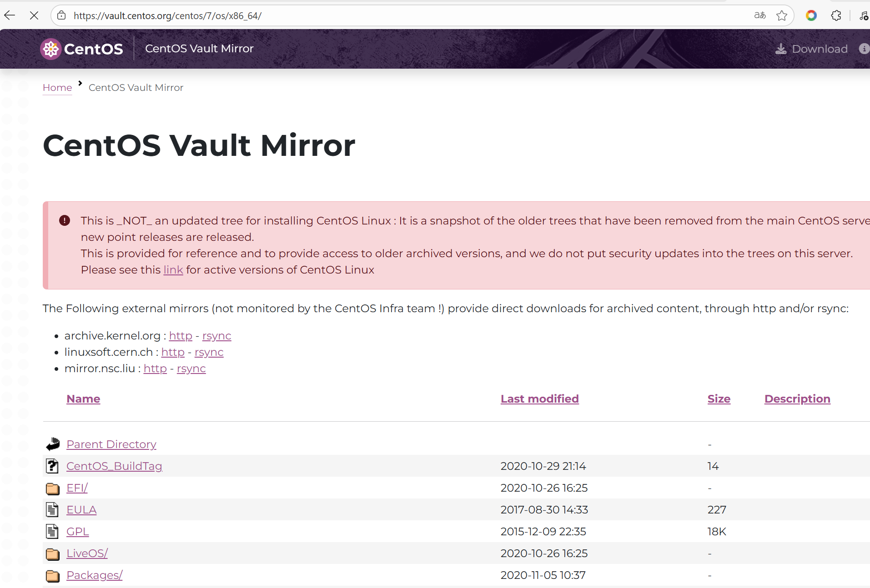
Task: Click the folder icon beside LiveOS/
Action: pos(53,553)
